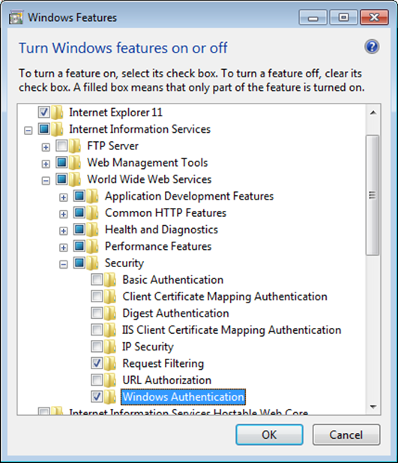Screen dimensions: 398x463
Task: Click the FTP Server folder icon
Action: 75,146
